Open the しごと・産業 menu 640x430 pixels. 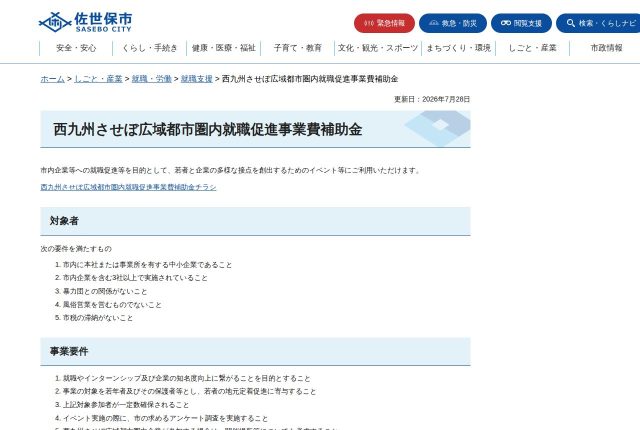click(532, 48)
